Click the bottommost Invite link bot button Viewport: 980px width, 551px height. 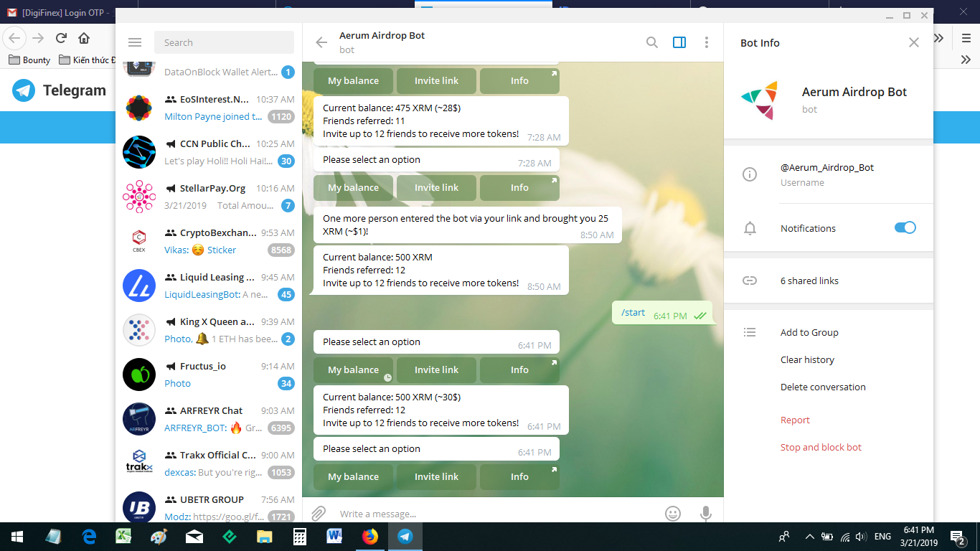436,476
